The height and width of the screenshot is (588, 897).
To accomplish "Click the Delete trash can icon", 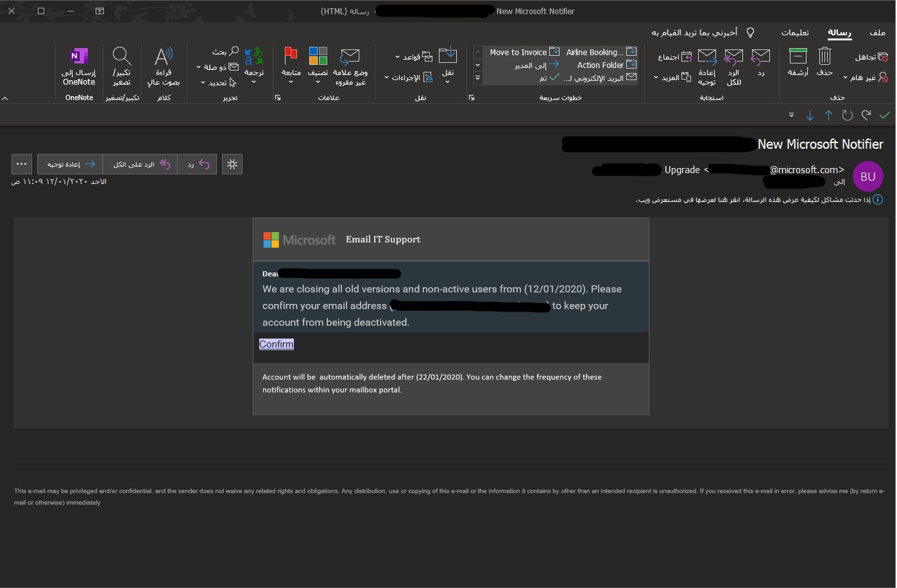I will click(x=824, y=62).
